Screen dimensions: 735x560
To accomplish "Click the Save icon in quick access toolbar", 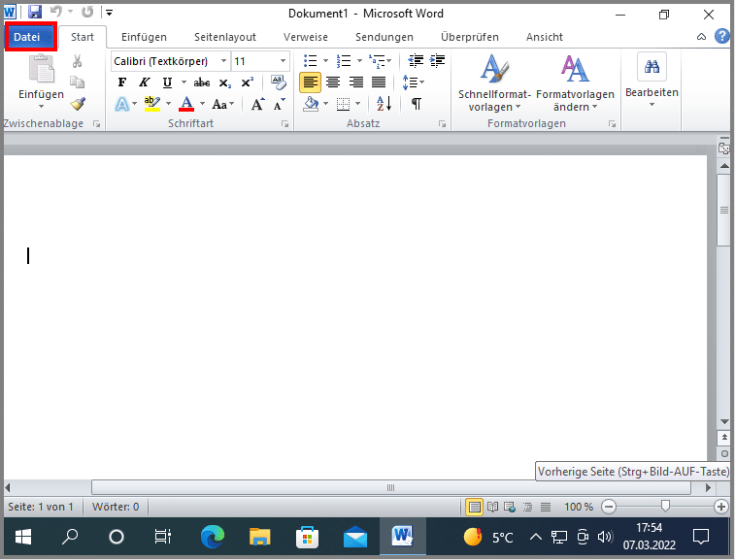I will [35, 13].
